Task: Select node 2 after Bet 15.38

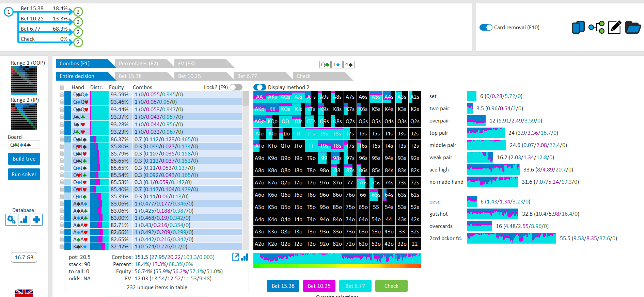Action: point(78,12)
